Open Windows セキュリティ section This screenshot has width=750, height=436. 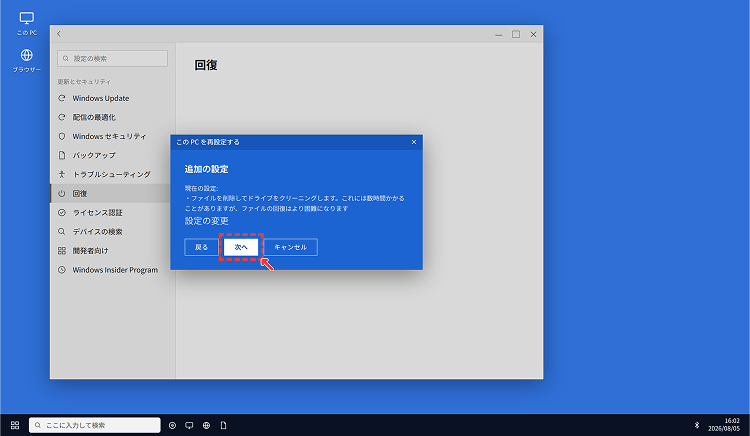113,136
